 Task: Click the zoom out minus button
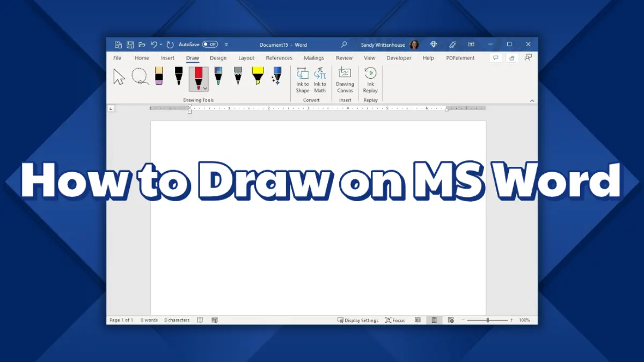[x=464, y=320]
